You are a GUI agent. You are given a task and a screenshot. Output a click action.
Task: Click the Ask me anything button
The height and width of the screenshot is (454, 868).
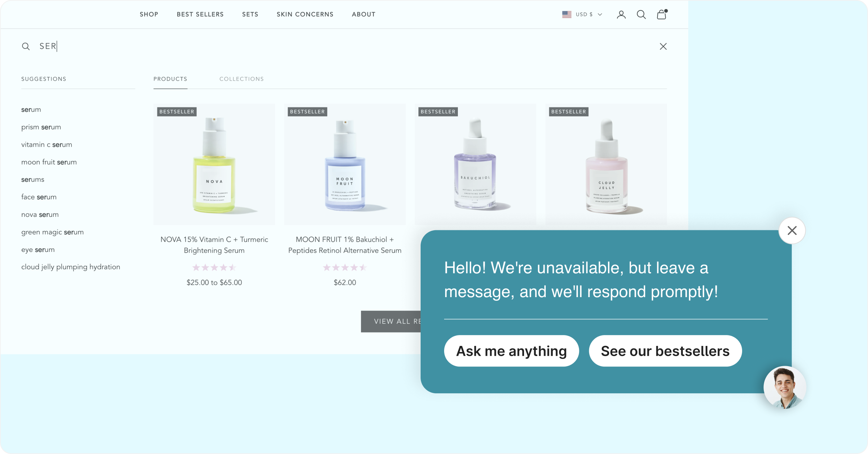[511, 351]
